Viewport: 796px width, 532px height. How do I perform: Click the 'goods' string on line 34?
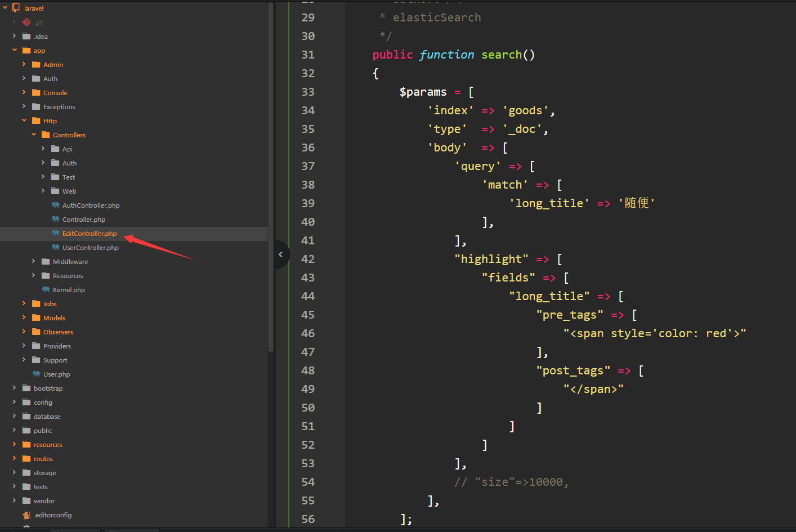click(526, 111)
